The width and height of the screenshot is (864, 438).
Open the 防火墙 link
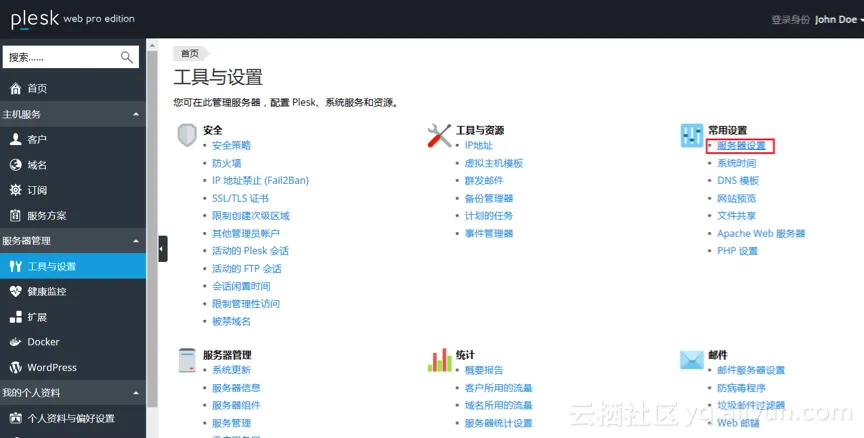(226, 163)
